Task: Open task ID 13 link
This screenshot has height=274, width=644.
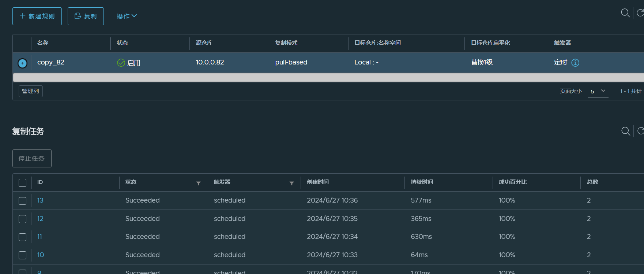Action: tap(40, 200)
